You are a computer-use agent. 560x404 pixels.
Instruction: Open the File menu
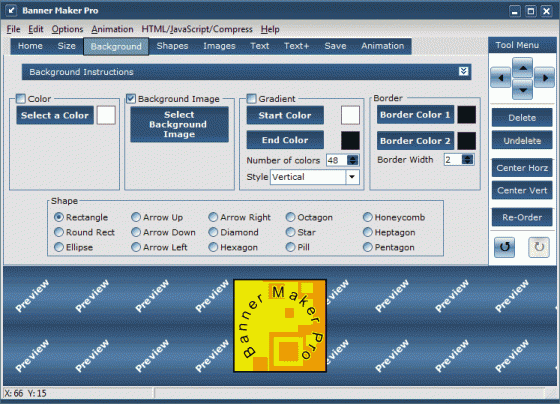pyautogui.click(x=13, y=29)
